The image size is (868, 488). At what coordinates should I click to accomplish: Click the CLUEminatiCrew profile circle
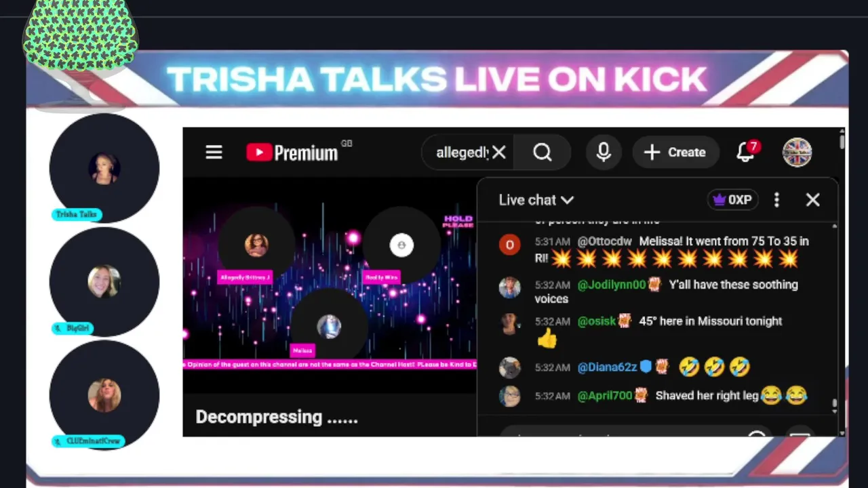104,395
